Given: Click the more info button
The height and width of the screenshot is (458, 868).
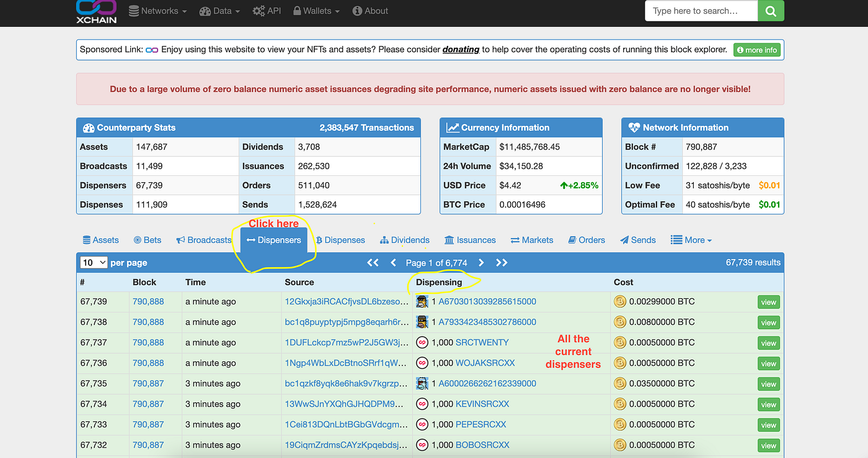Looking at the screenshot, I should click(756, 50).
